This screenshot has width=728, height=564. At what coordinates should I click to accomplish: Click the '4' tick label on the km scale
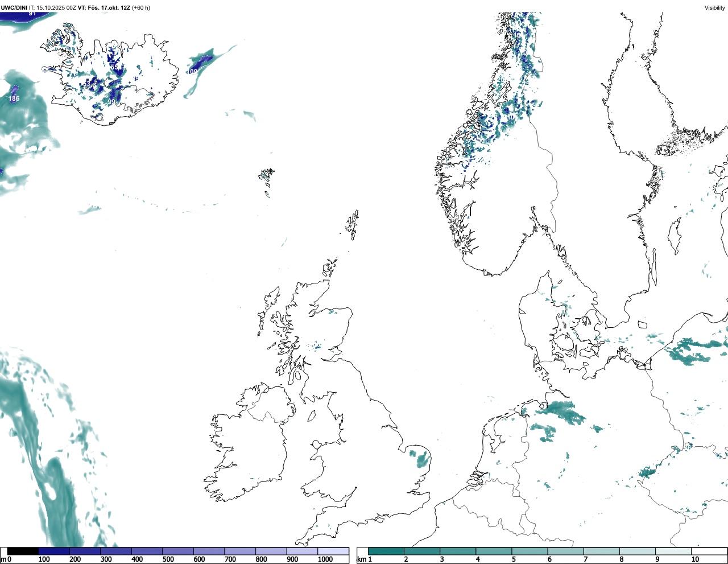(478, 559)
